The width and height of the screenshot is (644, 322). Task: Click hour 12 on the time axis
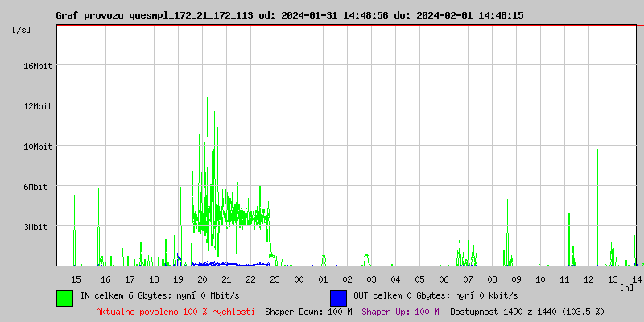[x=588, y=279]
